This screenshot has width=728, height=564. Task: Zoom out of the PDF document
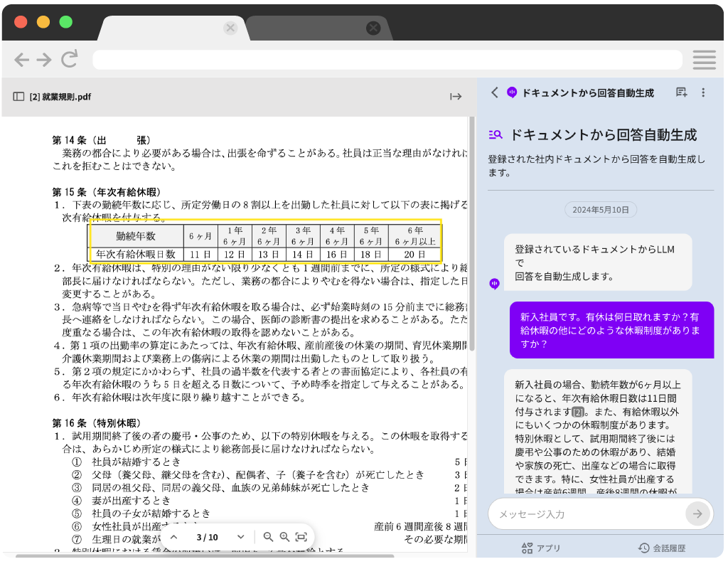[x=267, y=537]
